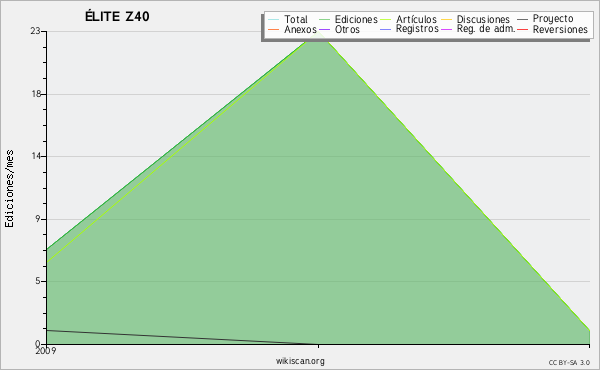
Task: Click the Anexos legend label
Action: pyautogui.click(x=300, y=29)
